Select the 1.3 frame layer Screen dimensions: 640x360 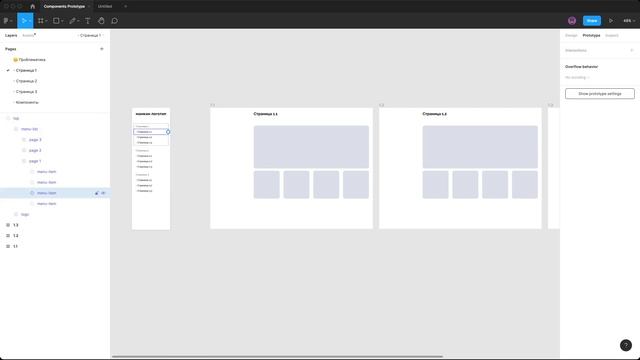pyautogui.click(x=16, y=225)
